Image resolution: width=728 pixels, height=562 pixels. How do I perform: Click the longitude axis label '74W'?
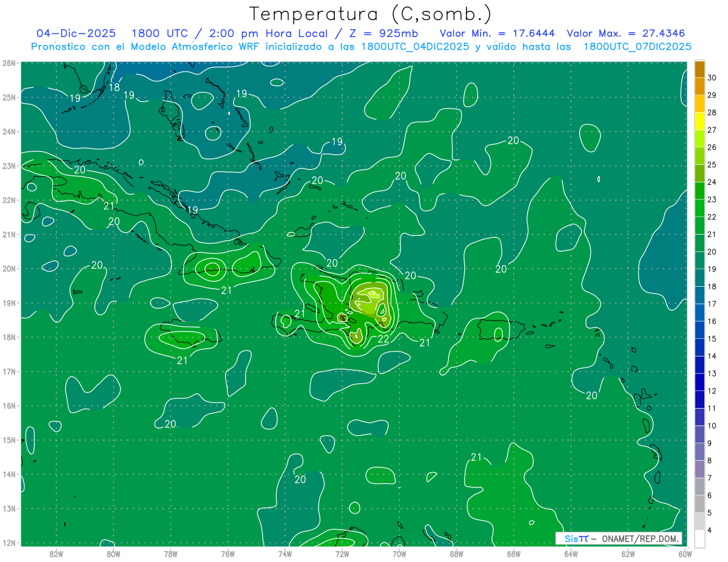click(x=285, y=554)
